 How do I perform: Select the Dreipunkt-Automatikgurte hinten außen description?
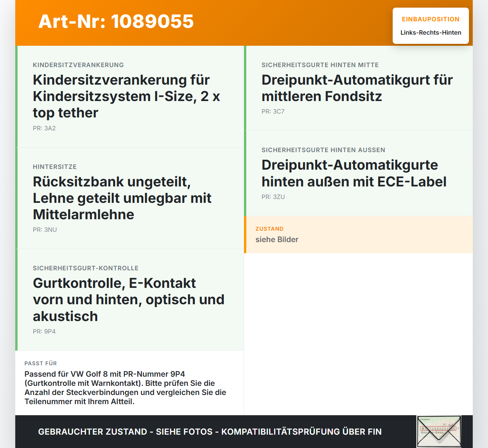coord(354,173)
